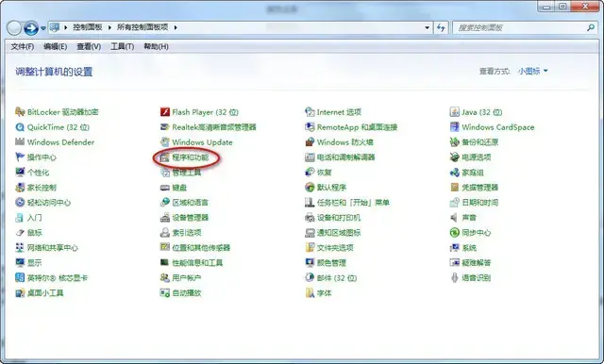This screenshot has height=364, width=604.
Task: Go forward with the Forward button
Action: pyautogui.click(x=31, y=27)
